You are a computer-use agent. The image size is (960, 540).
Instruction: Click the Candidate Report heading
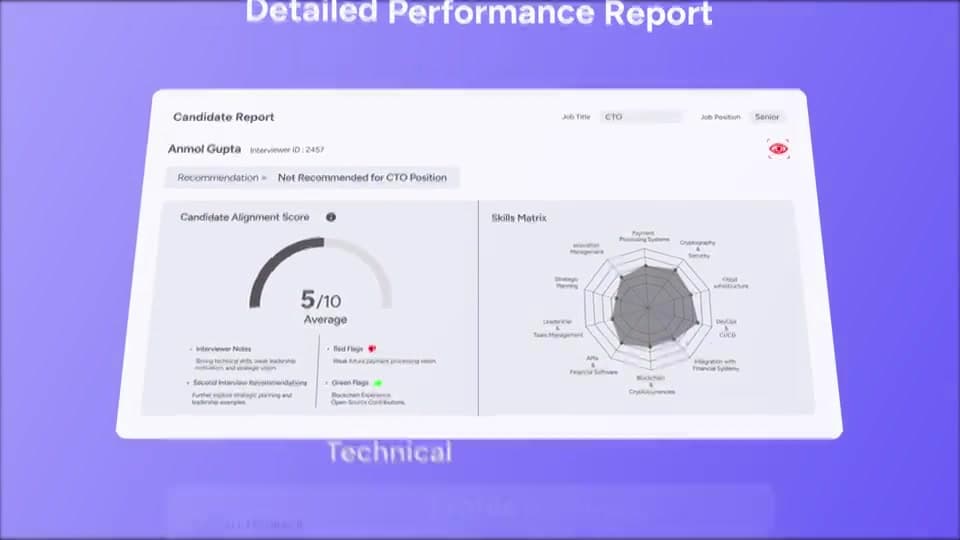point(223,117)
